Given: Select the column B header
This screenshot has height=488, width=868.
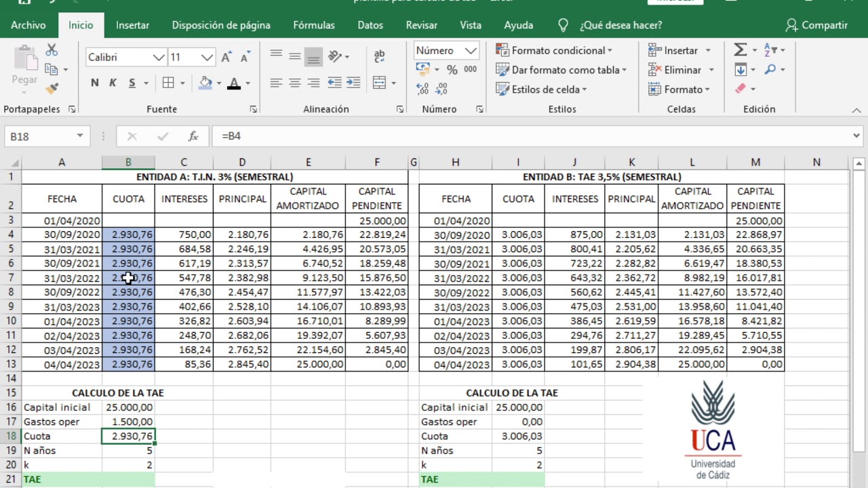Looking at the screenshot, I should pos(128,163).
